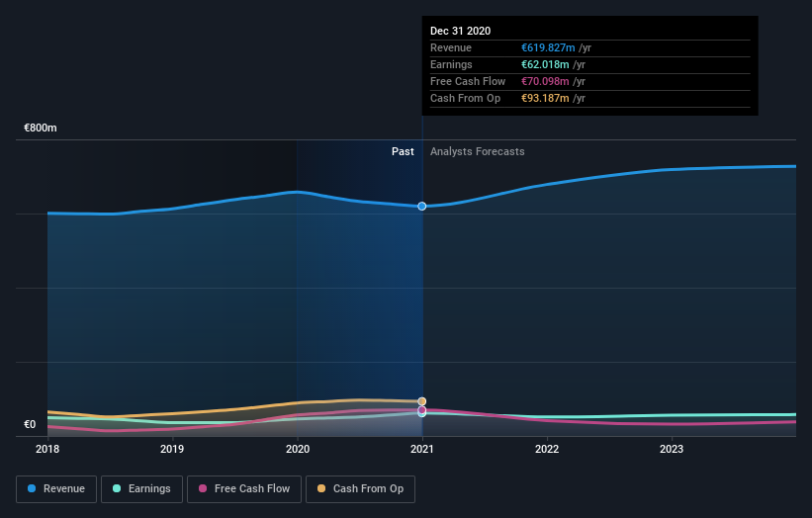
Task: Click the Dec 31 2020 tooltip date
Action: click(460, 31)
